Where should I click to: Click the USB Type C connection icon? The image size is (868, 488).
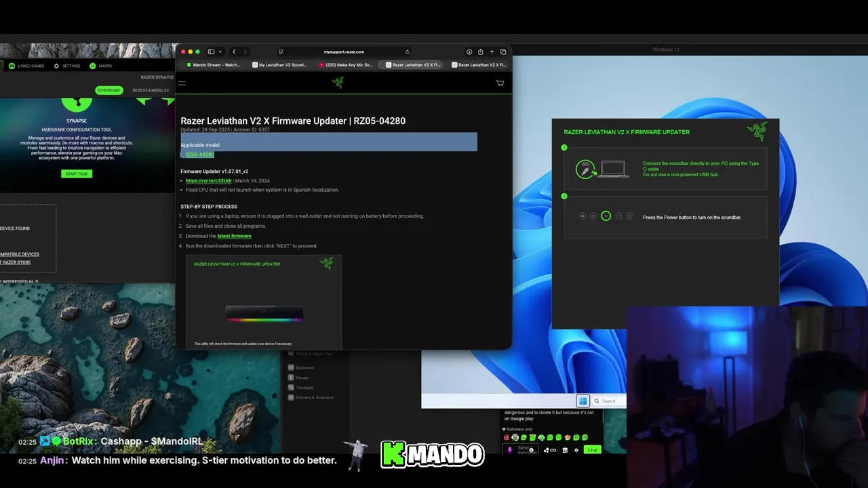pos(585,169)
